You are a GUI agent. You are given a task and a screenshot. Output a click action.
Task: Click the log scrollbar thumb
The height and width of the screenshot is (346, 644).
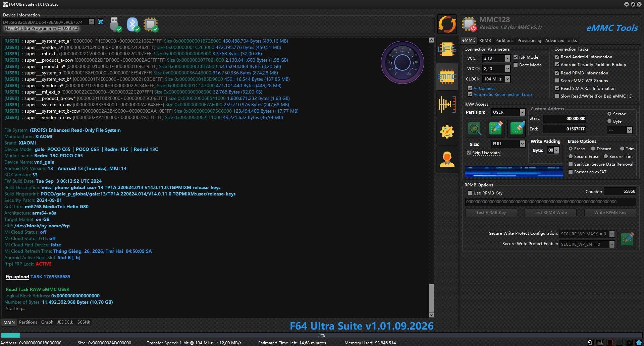[x=431, y=298]
